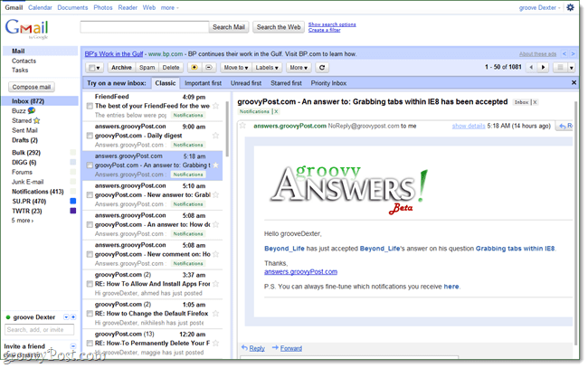Tick checkbox for the 5:18 am Grabbing message
Image resolution: width=588 pixels, height=368 pixels.
tap(90, 165)
